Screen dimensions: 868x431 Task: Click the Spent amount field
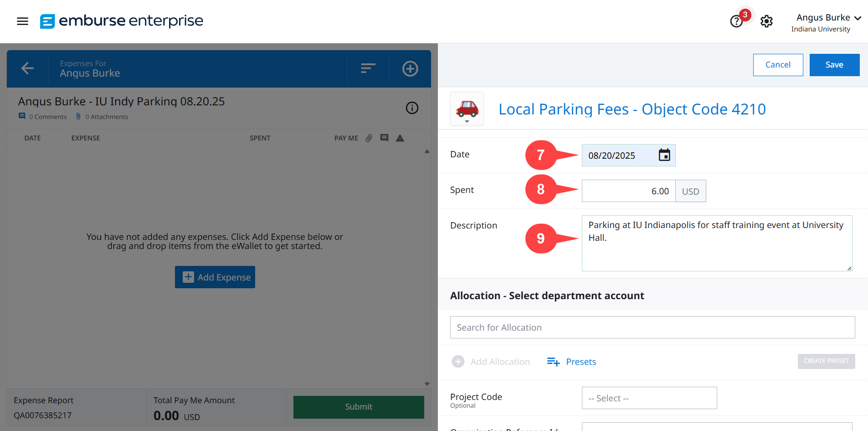(628, 191)
